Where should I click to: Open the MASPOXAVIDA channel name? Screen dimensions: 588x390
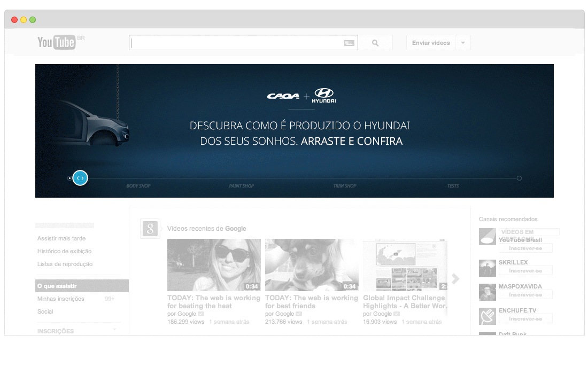(520, 286)
